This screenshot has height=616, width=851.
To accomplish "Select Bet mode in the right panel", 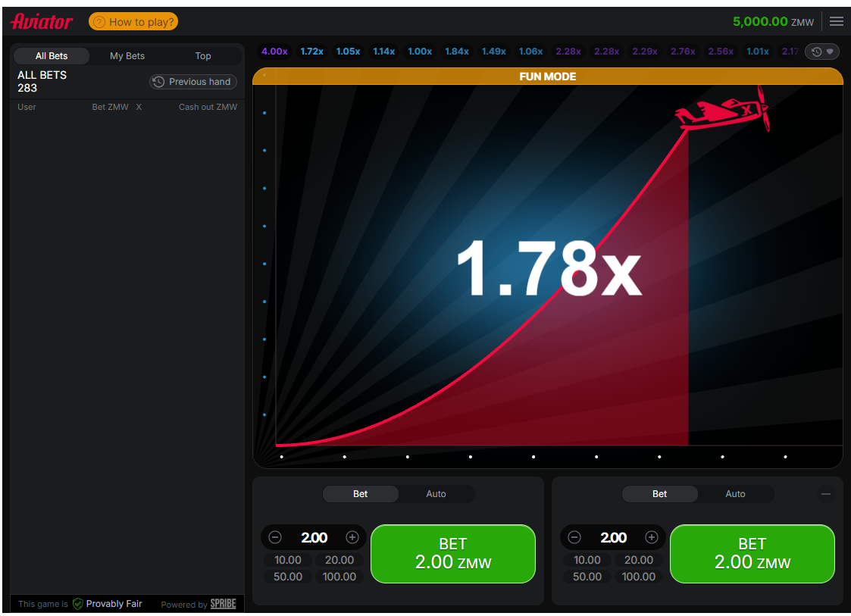I will [659, 494].
